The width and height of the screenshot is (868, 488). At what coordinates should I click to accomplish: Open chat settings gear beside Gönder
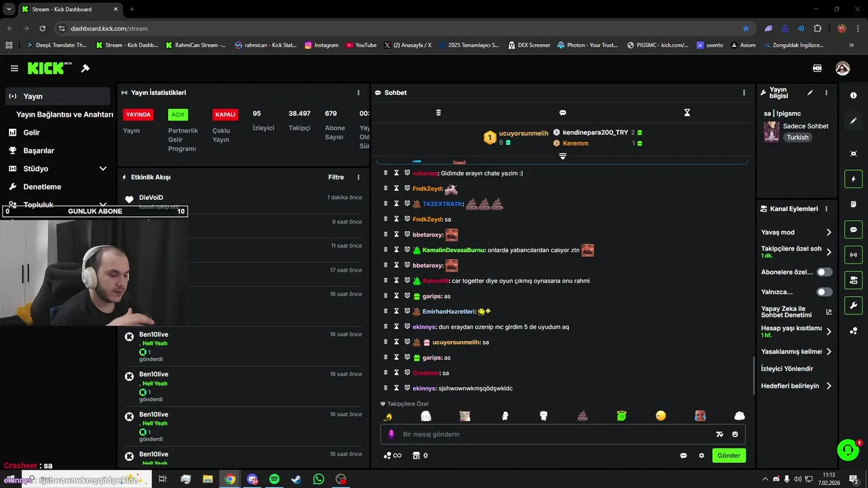click(701, 455)
